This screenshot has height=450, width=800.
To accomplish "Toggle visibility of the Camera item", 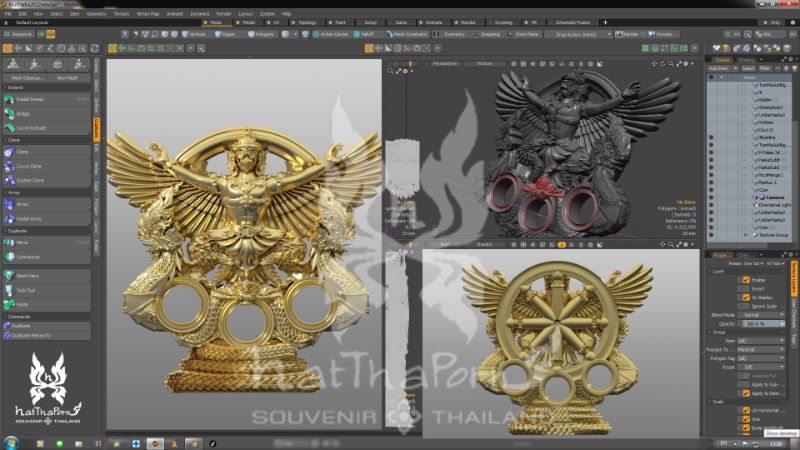I will (711, 197).
